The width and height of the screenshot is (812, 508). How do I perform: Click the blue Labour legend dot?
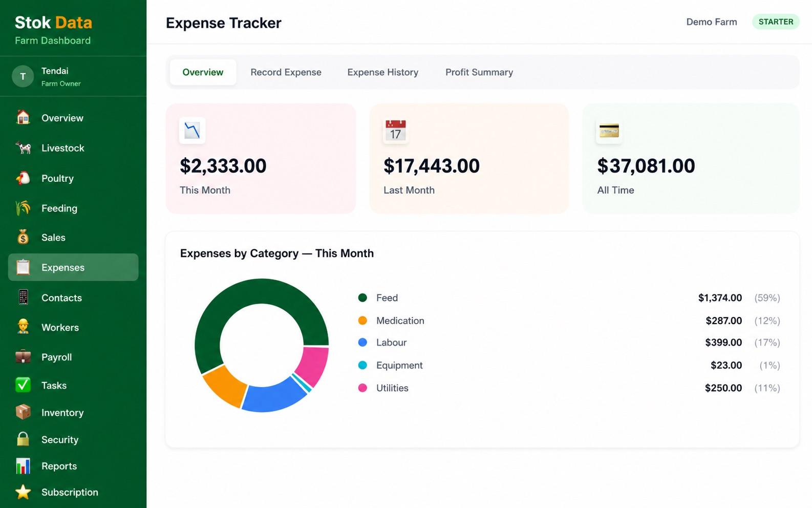click(362, 342)
